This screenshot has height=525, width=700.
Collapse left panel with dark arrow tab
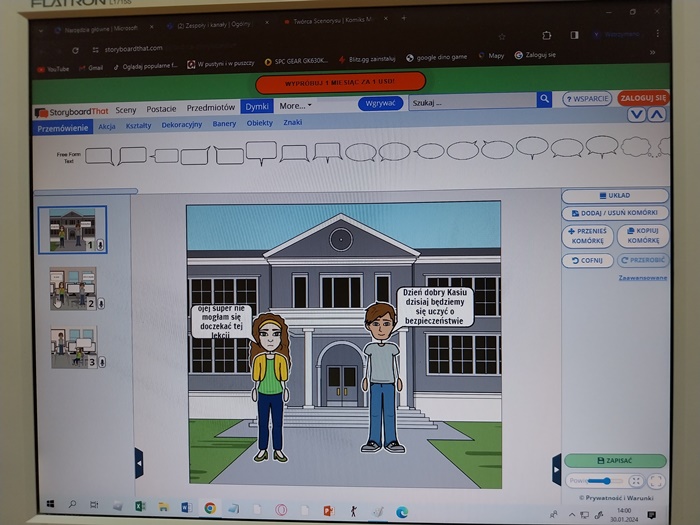(x=139, y=463)
